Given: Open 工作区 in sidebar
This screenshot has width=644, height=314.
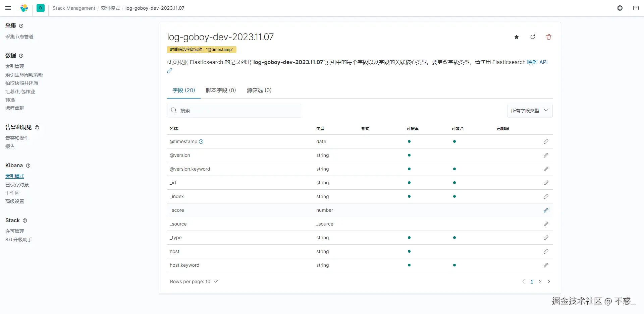Looking at the screenshot, I should [12, 193].
